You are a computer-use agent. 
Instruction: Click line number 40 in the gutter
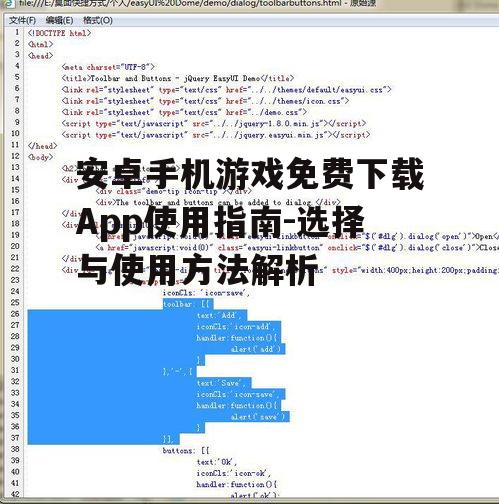click(x=15, y=472)
